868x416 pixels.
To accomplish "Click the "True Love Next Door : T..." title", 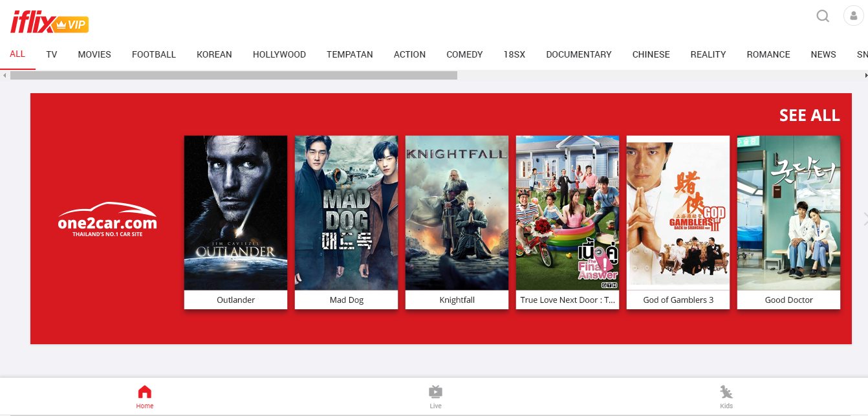I will pos(567,300).
